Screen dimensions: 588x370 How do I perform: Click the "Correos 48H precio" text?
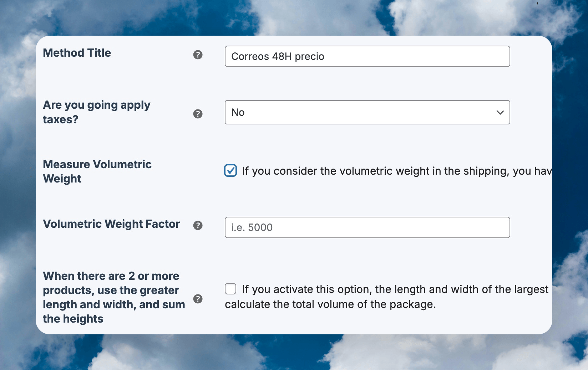coord(278,57)
